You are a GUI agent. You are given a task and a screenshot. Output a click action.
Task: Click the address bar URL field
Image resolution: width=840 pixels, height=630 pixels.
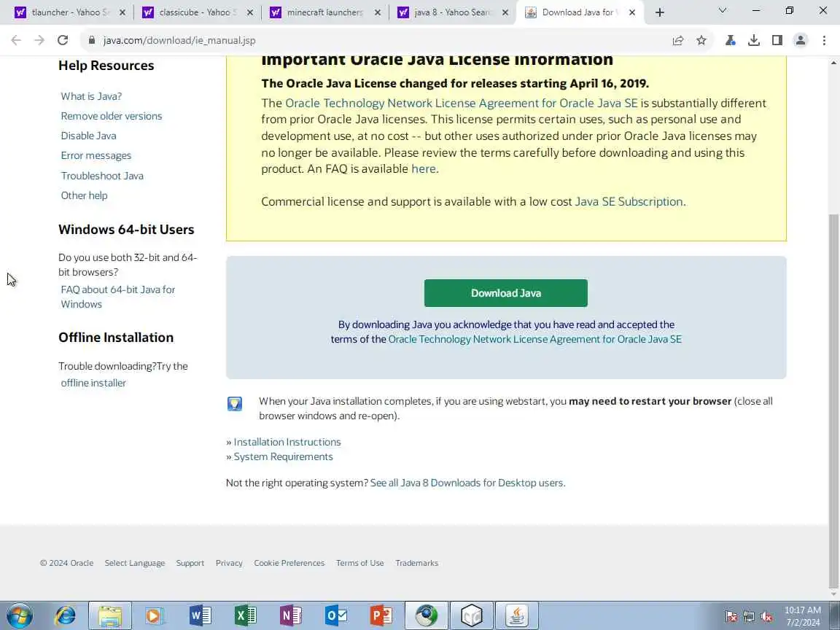[375, 40]
